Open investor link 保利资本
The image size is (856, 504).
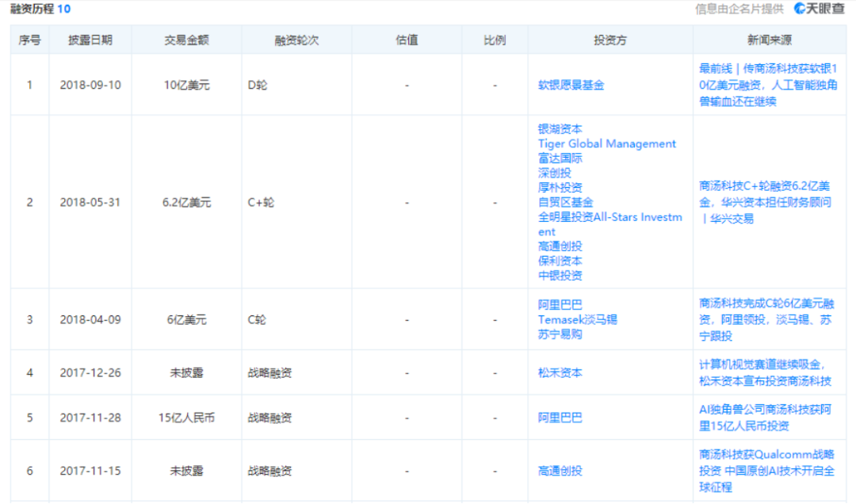[x=560, y=261]
